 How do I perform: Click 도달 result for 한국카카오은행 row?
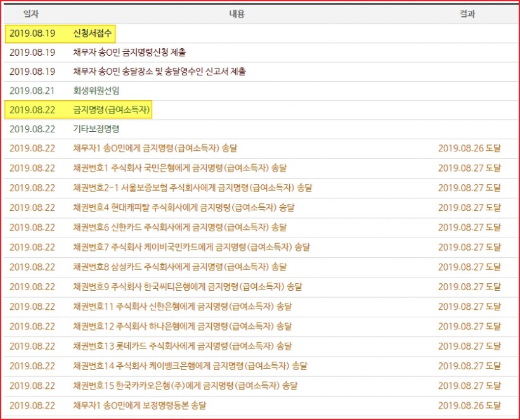469,386
